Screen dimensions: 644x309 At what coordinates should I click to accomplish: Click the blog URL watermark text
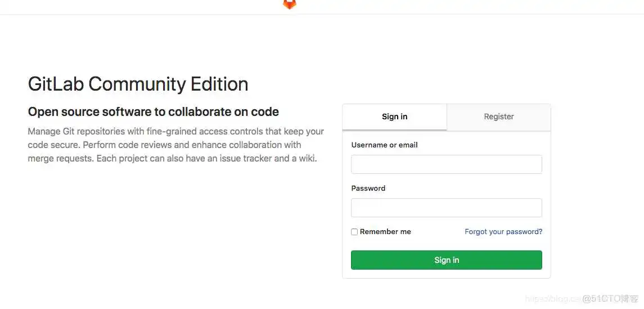[551, 298]
